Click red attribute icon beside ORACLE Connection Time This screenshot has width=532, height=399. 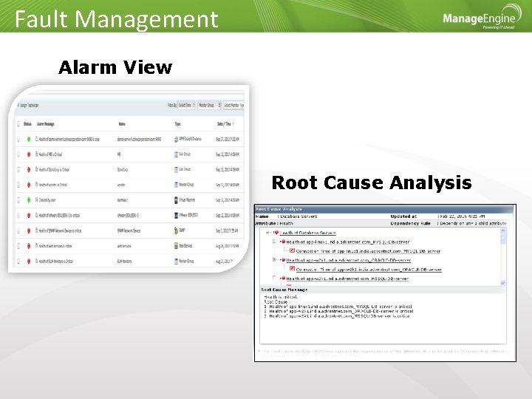pos(292,269)
